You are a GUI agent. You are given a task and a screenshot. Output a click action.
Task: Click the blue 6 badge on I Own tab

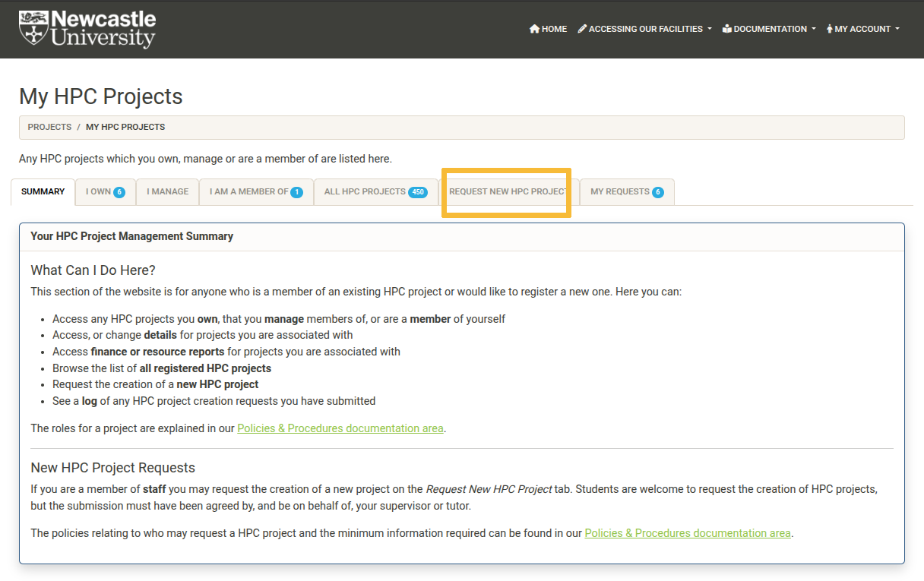coord(119,192)
